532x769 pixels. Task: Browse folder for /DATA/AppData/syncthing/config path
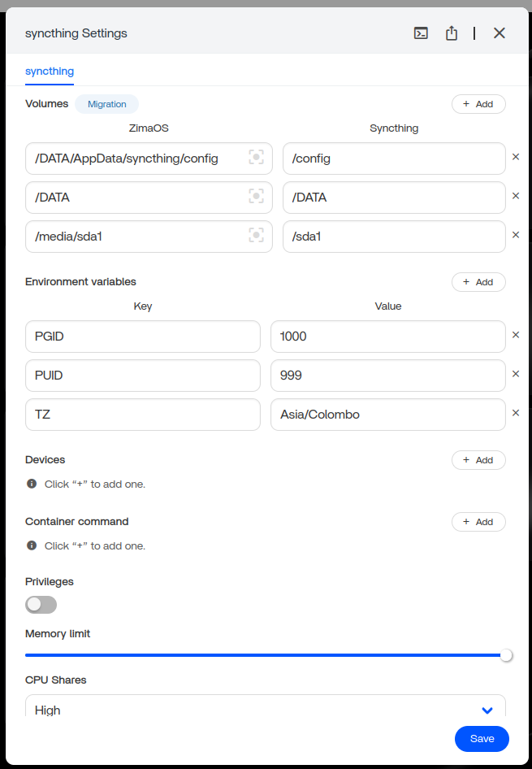click(x=256, y=158)
